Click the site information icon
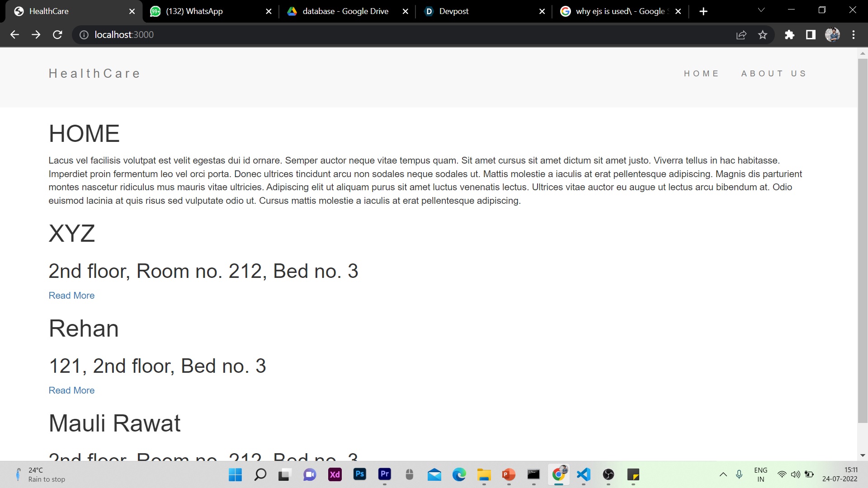Image resolution: width=868 pixels, height=488 pixels. coord(84,35)
